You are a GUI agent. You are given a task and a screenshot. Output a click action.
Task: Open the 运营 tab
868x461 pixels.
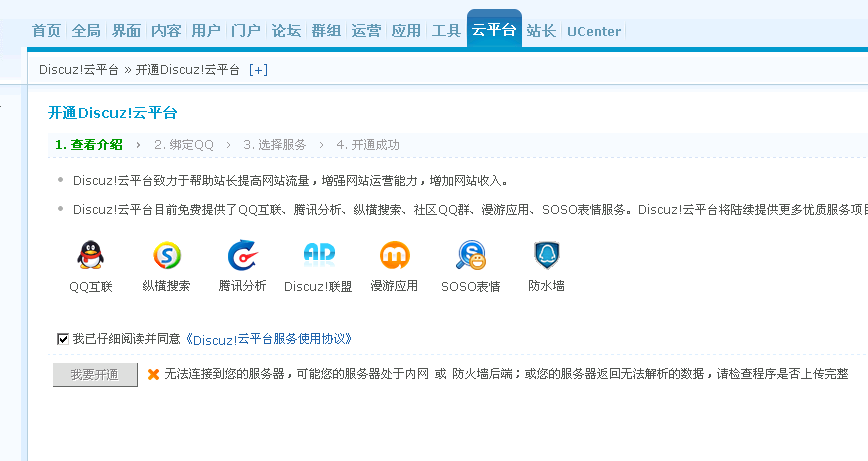pyautogui.click(x=366, y=31)
